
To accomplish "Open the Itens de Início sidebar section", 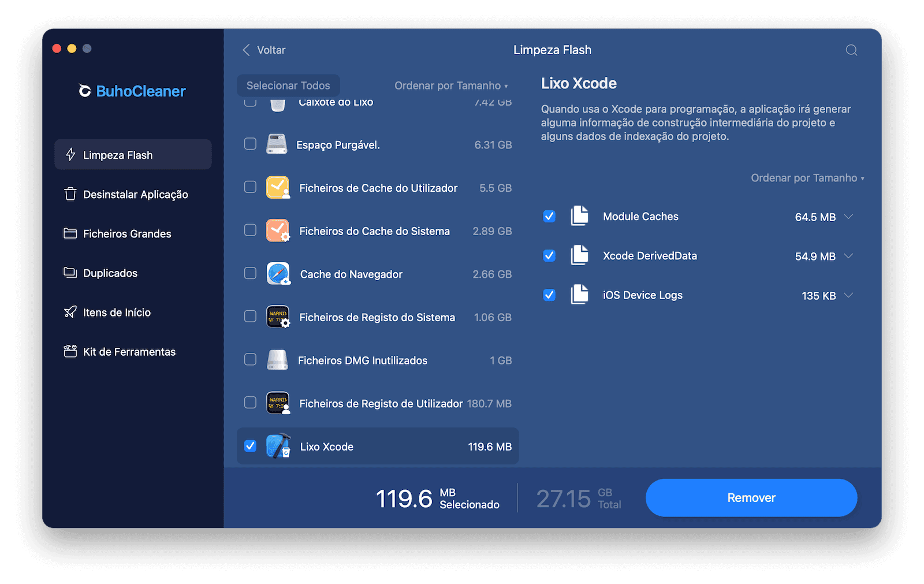I will pos(133,312).
